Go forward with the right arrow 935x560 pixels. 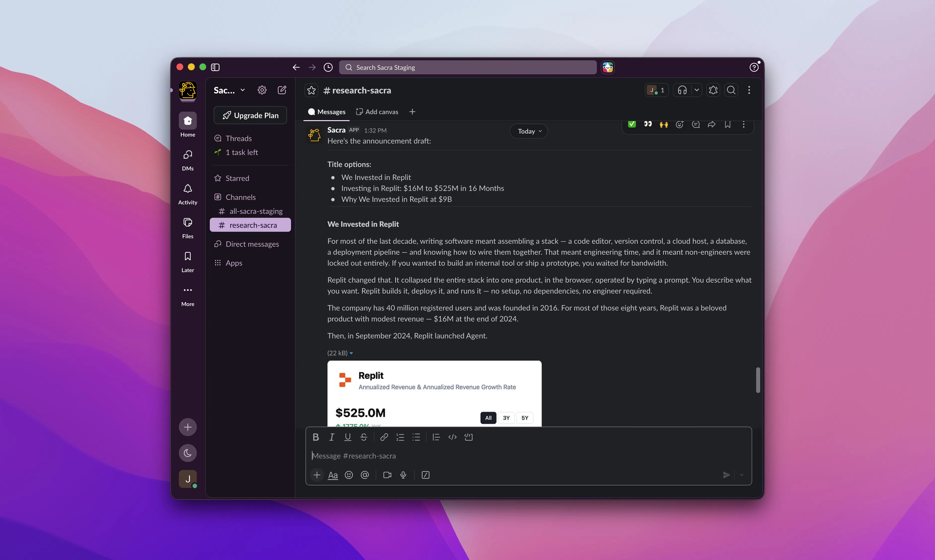coord(312,67)
